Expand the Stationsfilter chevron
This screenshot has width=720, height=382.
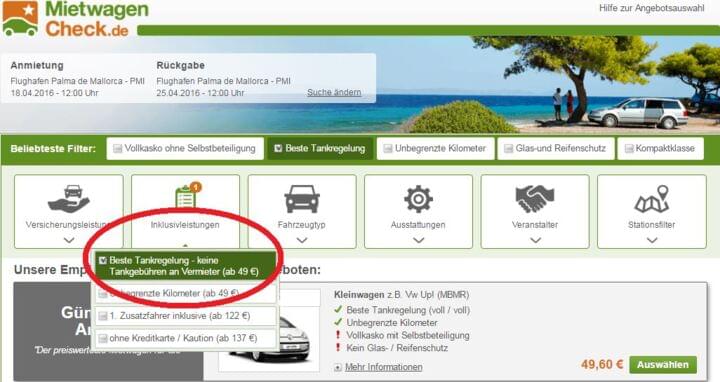[x=652, y=240]
